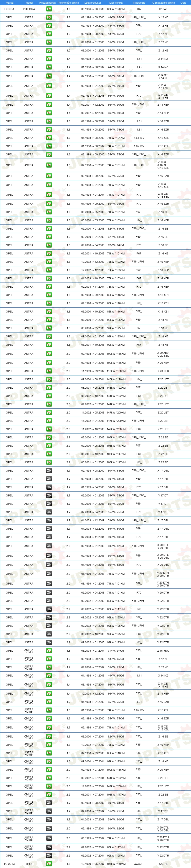Screen dimensions: 191x868
Task: Select production years 06.1998 -> 07.2004
Action: tap(93, 684)
